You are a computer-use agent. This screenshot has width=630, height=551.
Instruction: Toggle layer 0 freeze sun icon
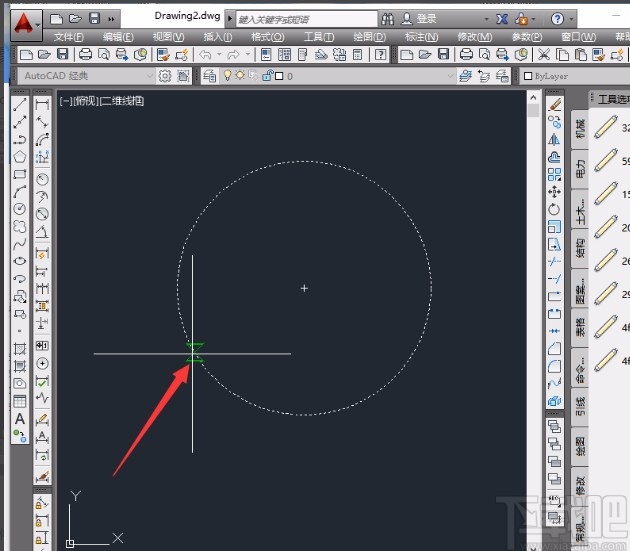(240, 76)
